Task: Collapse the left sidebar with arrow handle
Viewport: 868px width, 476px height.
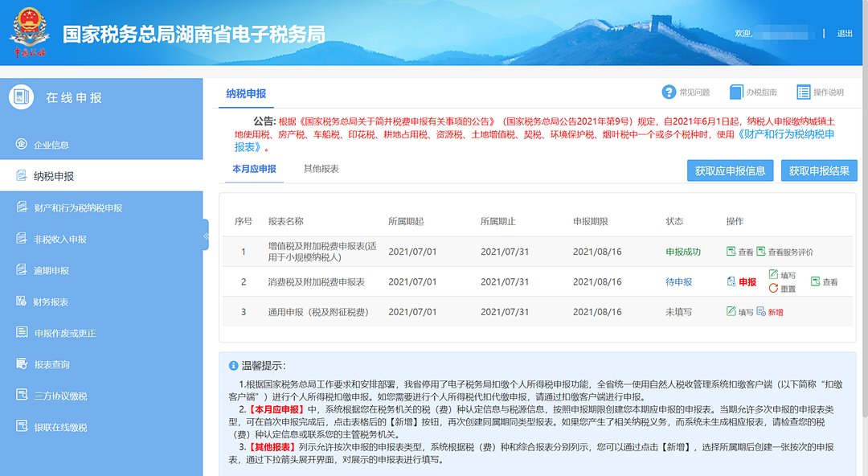Action: click(x=206, y=235)
